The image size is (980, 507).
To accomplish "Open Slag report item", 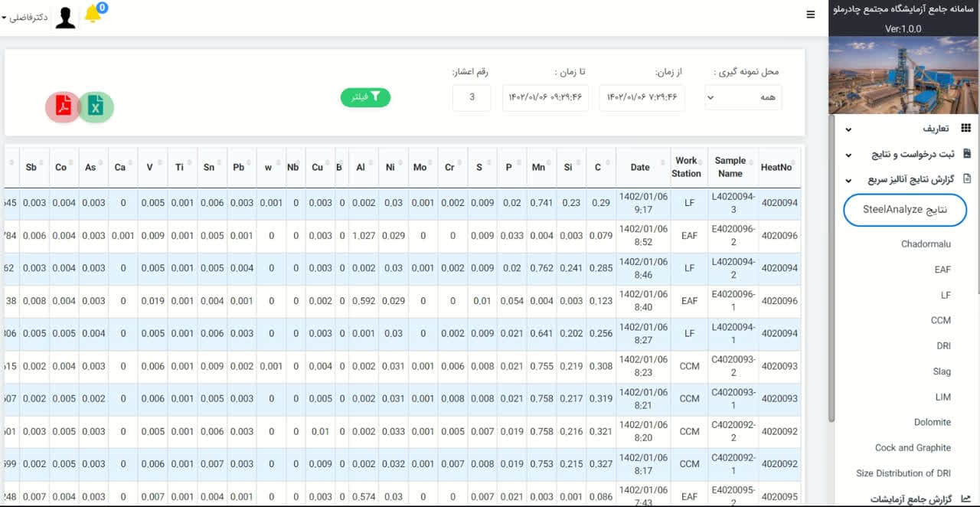I will [942, 371].
